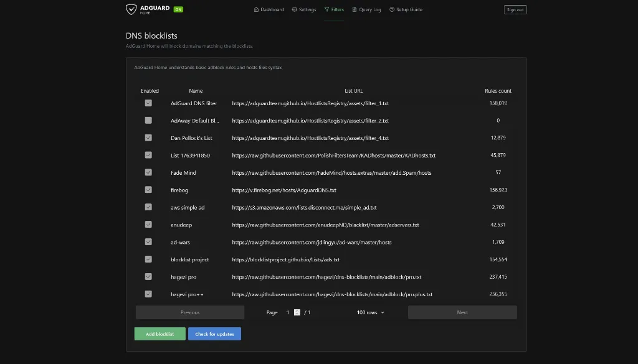Open the jdlingyu ad-wars hosts URL
The height and width of the screenshot is (364, 638).
coord(312,242)
